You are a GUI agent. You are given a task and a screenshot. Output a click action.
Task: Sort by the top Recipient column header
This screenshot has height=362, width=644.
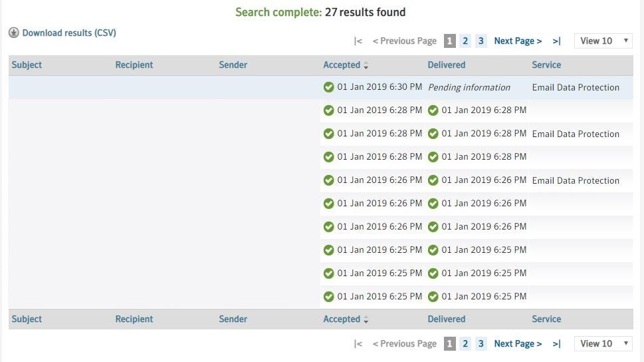tap(134, 65)
